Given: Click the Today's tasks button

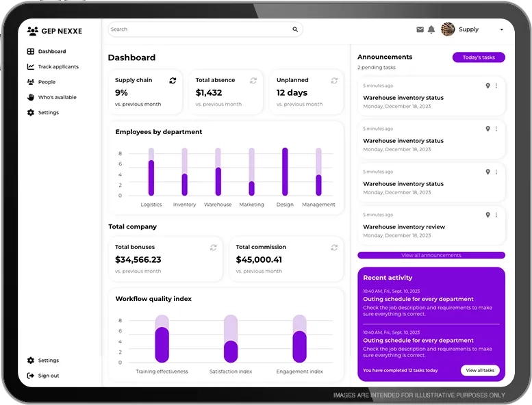Looking at the screenshot, I should pos(479,57).
